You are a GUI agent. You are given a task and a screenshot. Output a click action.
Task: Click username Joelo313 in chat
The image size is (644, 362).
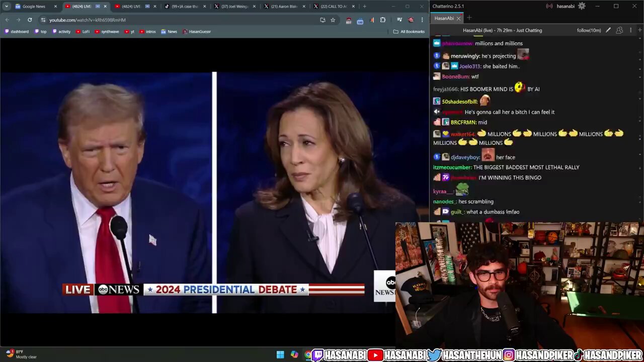(x=471, y=66)
